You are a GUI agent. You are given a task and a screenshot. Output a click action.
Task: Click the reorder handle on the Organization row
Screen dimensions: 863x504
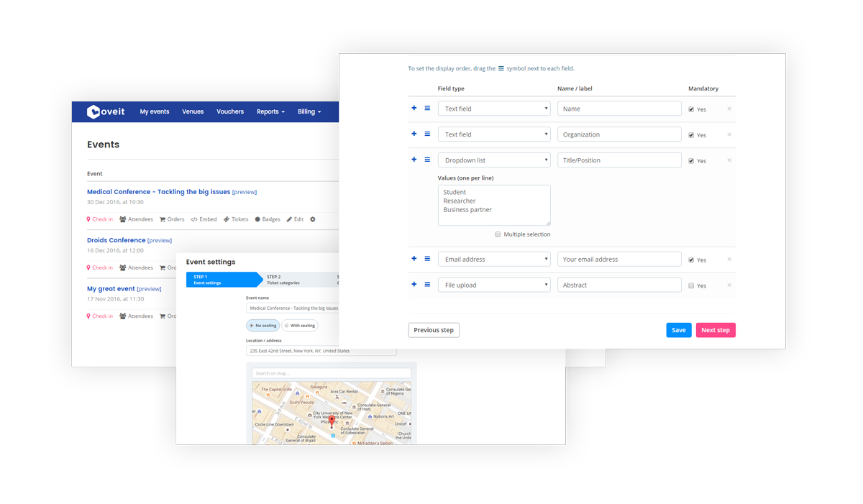(x=427, y=134)
